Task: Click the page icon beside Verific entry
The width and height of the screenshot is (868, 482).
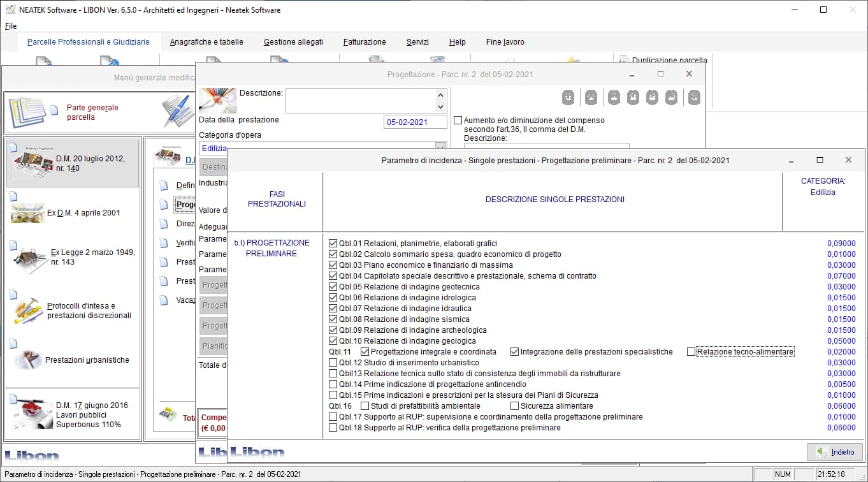Action: pos(163,243)
